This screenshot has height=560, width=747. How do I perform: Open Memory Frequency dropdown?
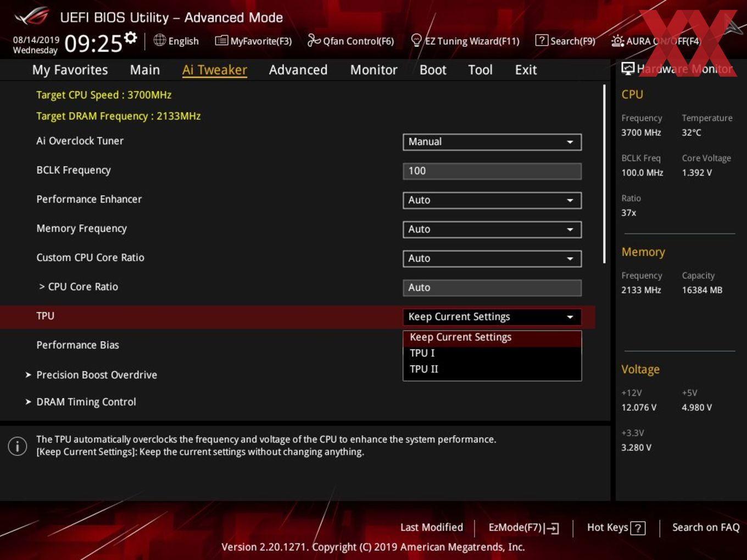pyautogui.click(x=492, y=229)
